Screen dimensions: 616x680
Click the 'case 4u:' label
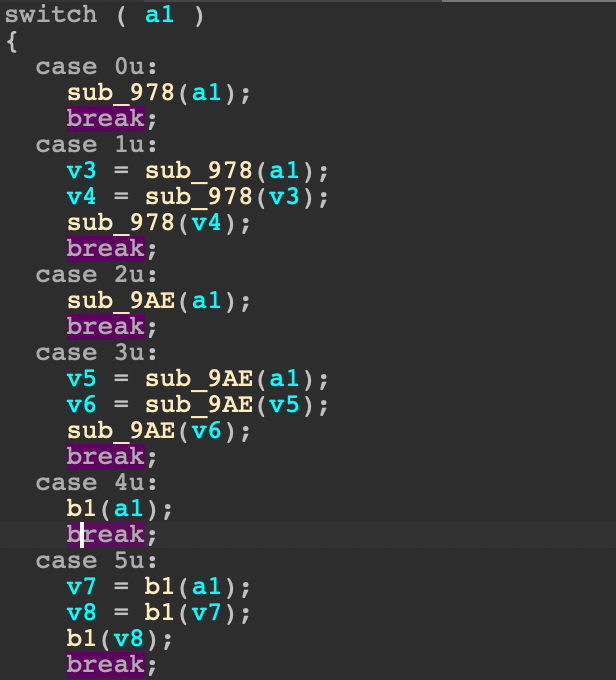(96, 483)
